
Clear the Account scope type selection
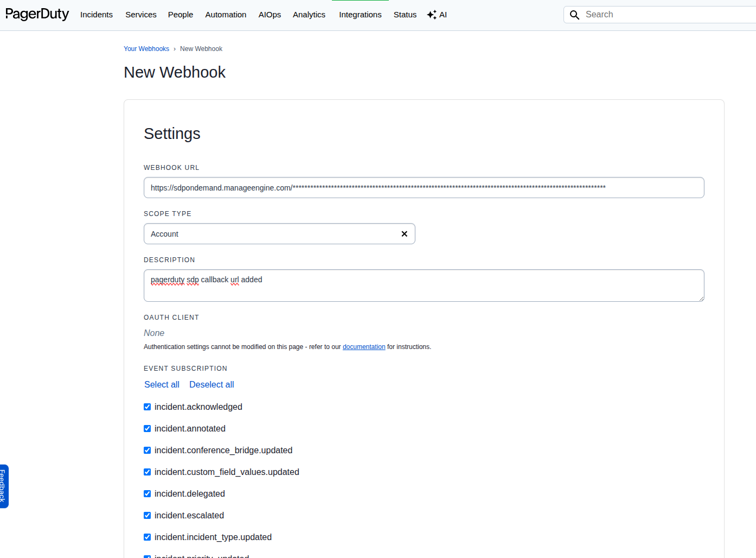tap(404, 234)
